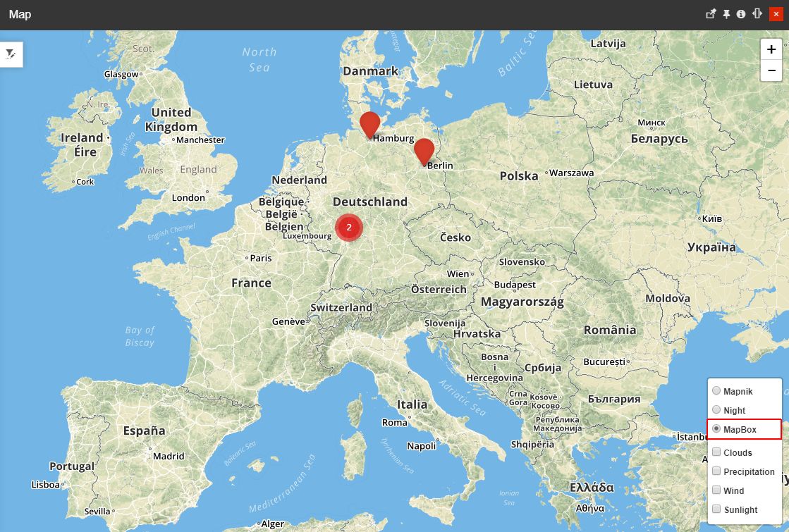
Task: Select the MapBox map style
Action: coord(716,428)
